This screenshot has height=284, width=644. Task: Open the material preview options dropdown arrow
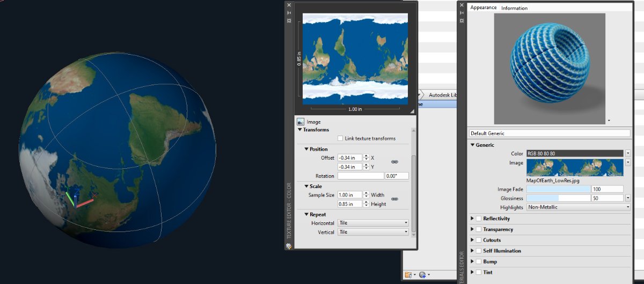pyautogui.click(x=609, y=121)
